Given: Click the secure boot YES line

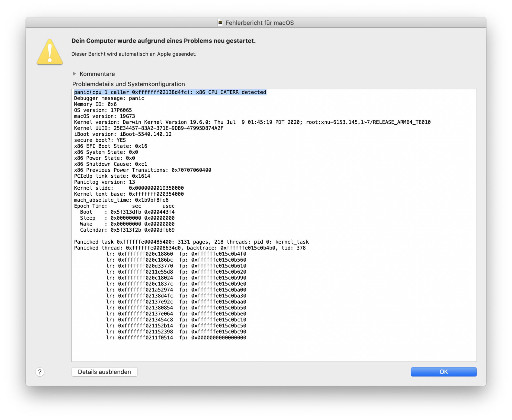Looking at the screenshot, I should [x=100, y=140].
